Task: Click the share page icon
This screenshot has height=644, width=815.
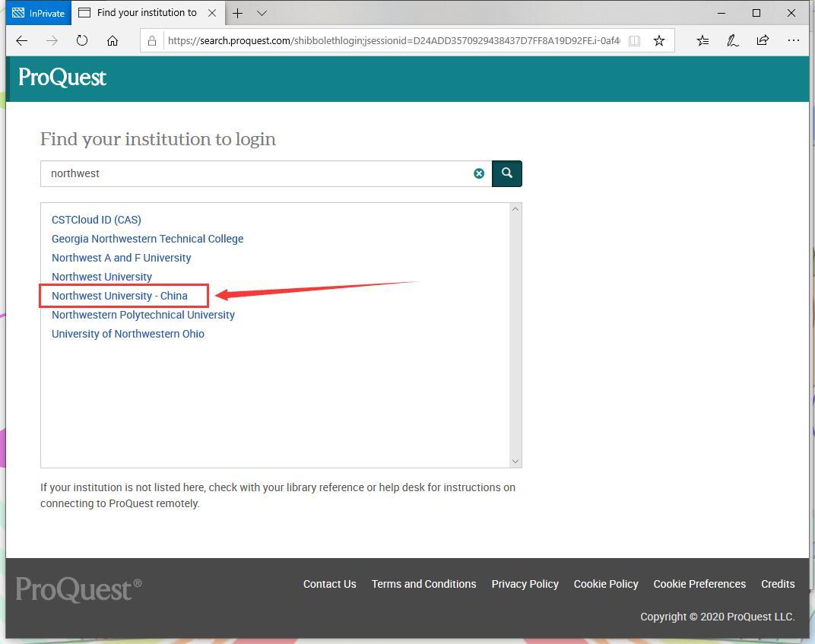Action: [x=763, y=41]
